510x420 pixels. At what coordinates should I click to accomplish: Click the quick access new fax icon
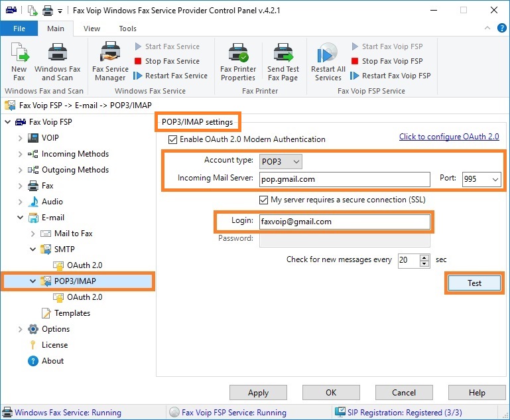click(32, 11)
